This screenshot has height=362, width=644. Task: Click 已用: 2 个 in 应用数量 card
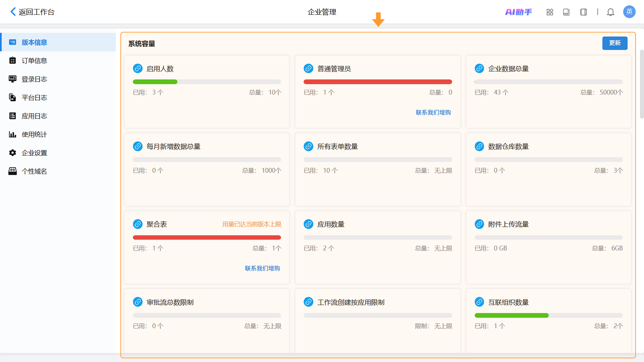[x=319, y=248]
